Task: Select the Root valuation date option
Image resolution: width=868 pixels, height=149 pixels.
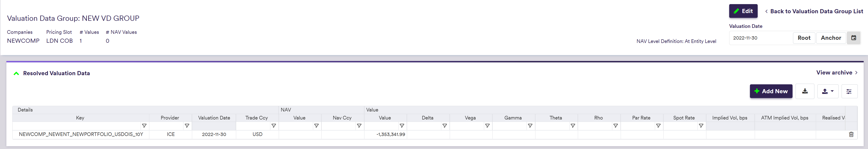Action: [x=804, y=38]
